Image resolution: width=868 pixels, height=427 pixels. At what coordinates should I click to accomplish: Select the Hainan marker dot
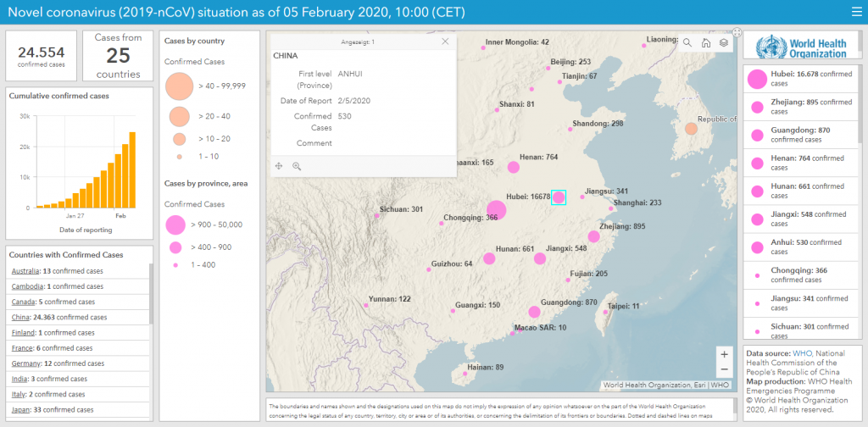pyautogui.click(x=465, y=374)
